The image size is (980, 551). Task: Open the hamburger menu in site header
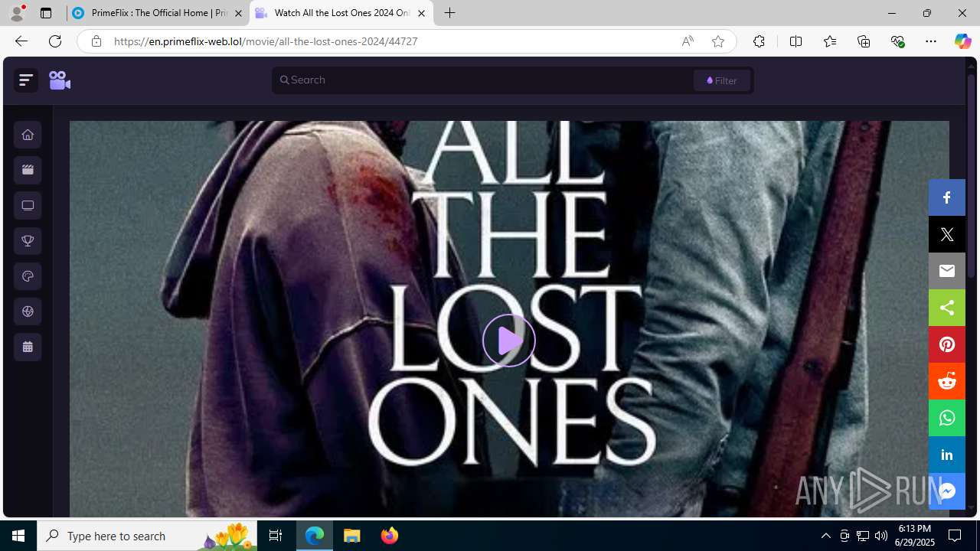(x=26, y=80)
